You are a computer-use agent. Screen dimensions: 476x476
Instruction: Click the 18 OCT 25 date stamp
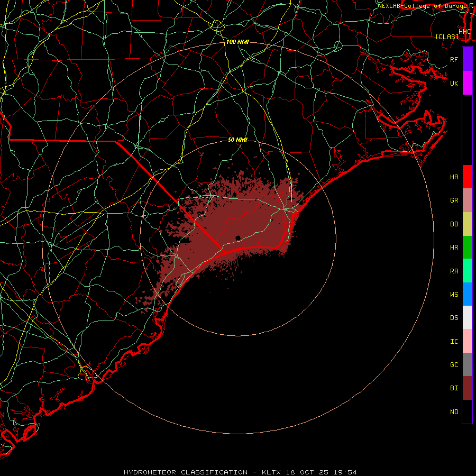click(x=307, y=472)
